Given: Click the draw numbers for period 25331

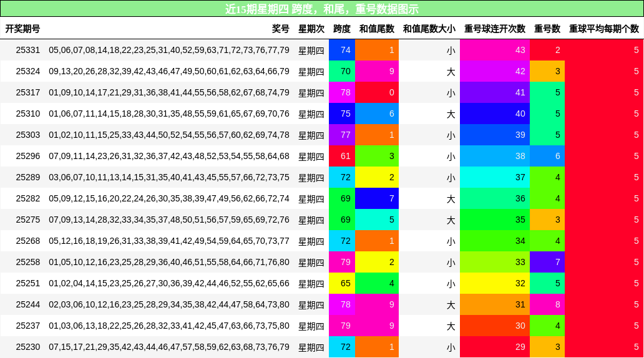Looking at the screenshot, I should (169, 50).
